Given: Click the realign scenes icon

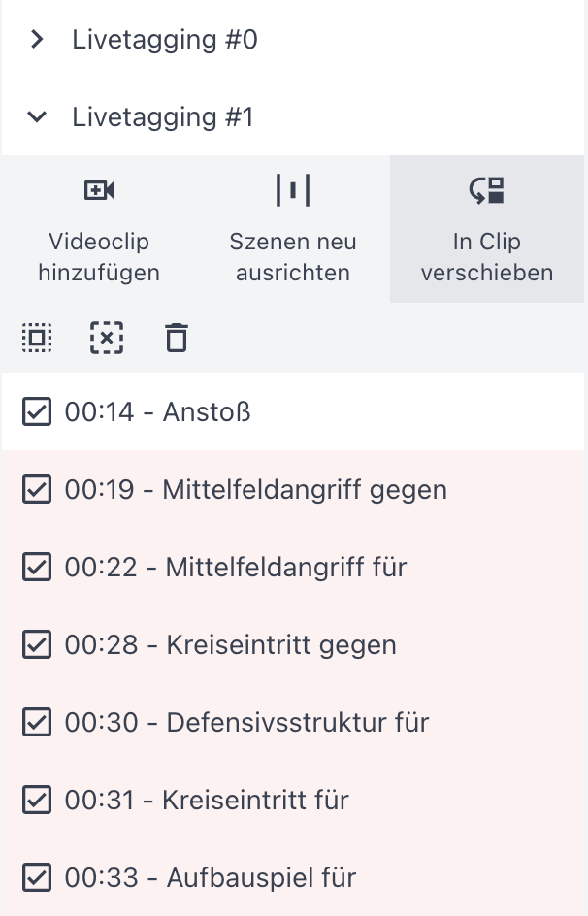Looking at the screenshot, I should pyautogui.click(x=293, y=190).
